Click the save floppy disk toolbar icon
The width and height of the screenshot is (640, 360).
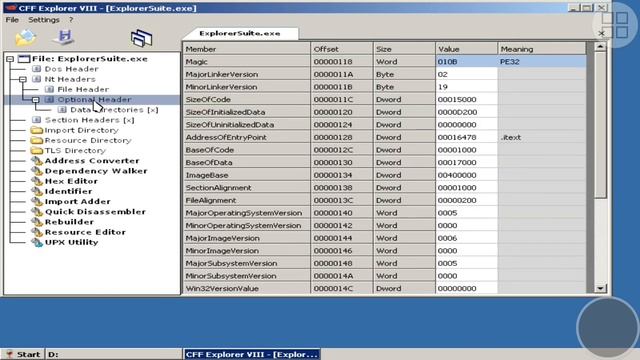click(64, 37)
